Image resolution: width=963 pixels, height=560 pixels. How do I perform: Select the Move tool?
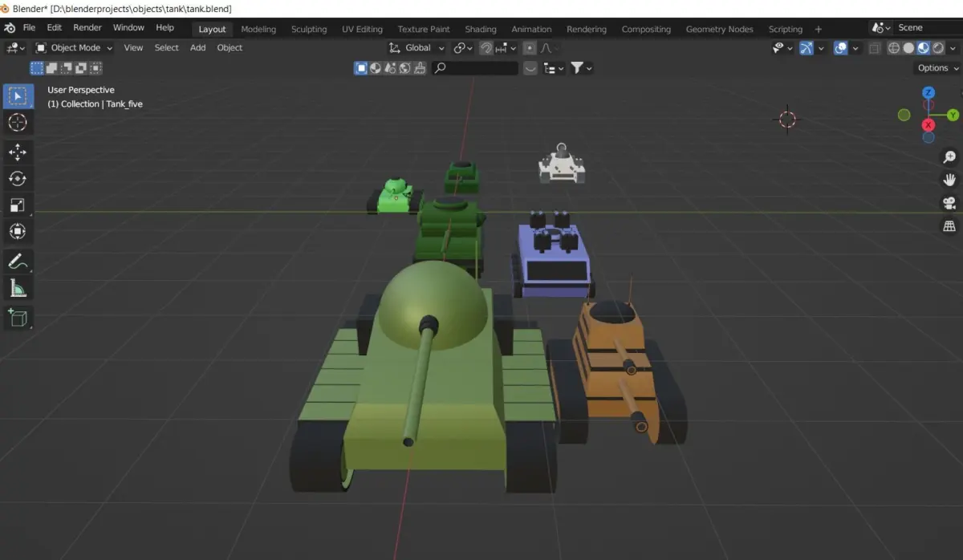[18, 152]
